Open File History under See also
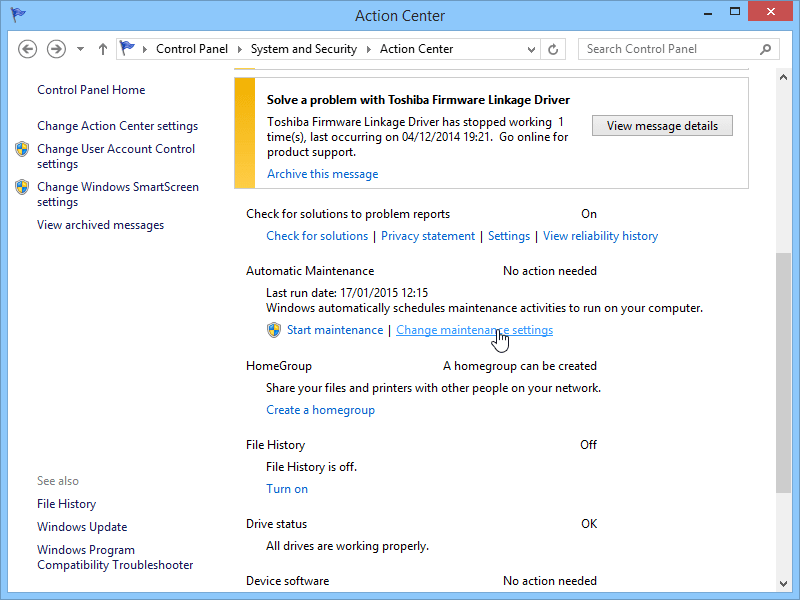Image resolution: width=800 pixels, height=600 pixels. pyautogui.click(x=66, y=504)
